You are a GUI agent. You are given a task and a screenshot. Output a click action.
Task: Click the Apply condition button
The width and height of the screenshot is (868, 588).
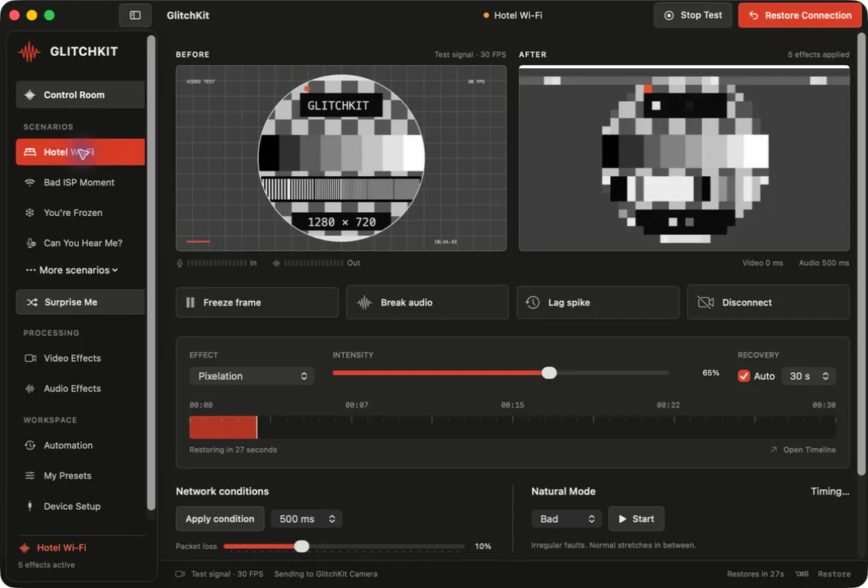coord(220,519)
